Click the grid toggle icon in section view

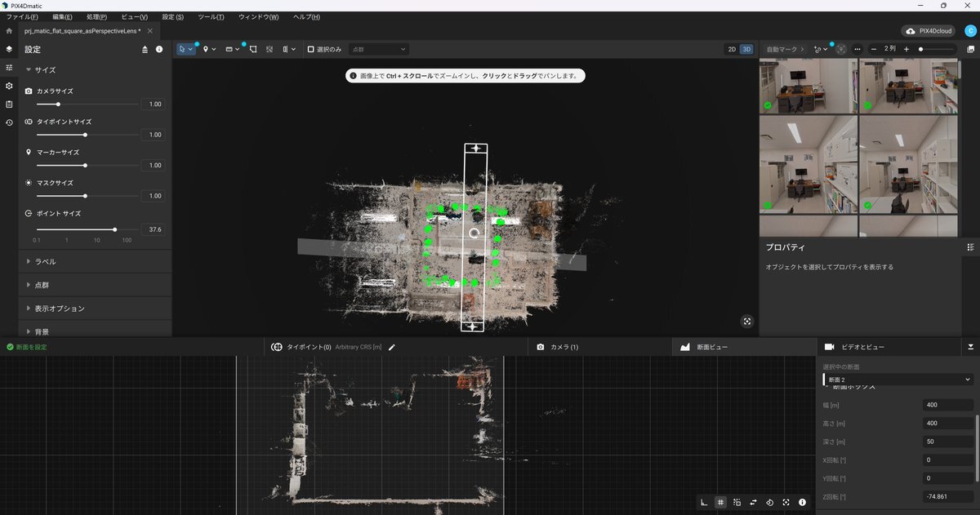tap(720, 503)
